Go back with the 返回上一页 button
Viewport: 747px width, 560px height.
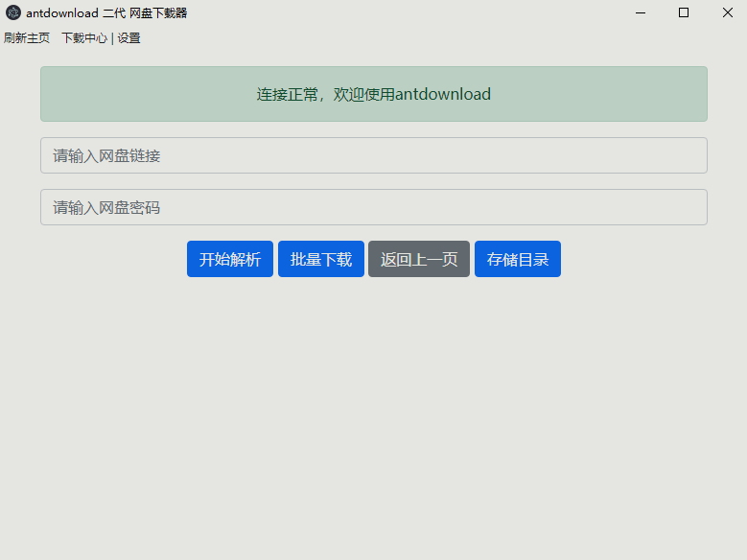point(419,259)
